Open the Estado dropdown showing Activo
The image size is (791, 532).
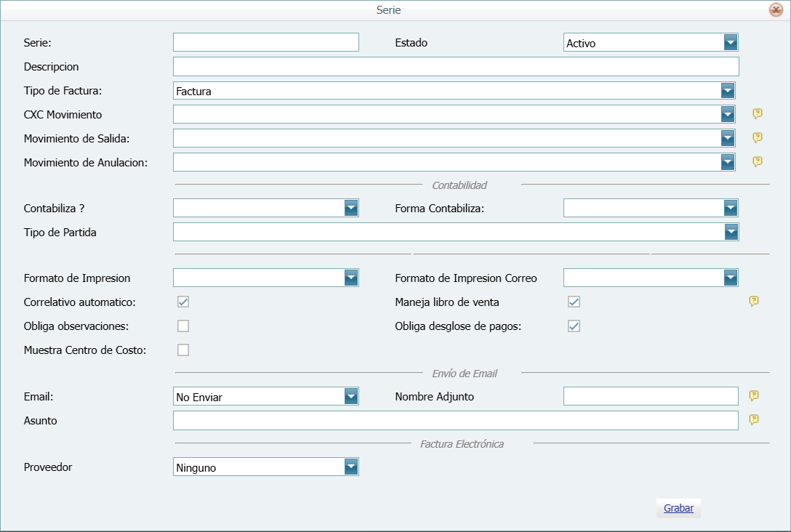click(x=730, y=43)
